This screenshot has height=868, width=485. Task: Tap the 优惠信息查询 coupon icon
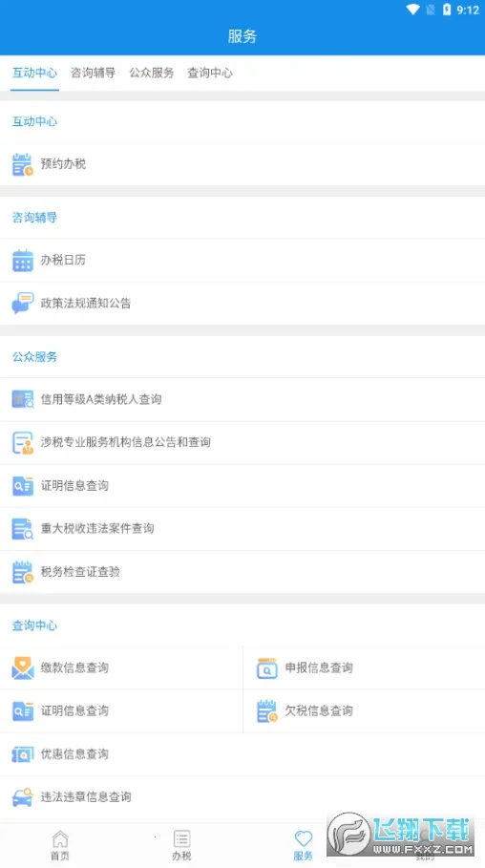coord(23,754)
